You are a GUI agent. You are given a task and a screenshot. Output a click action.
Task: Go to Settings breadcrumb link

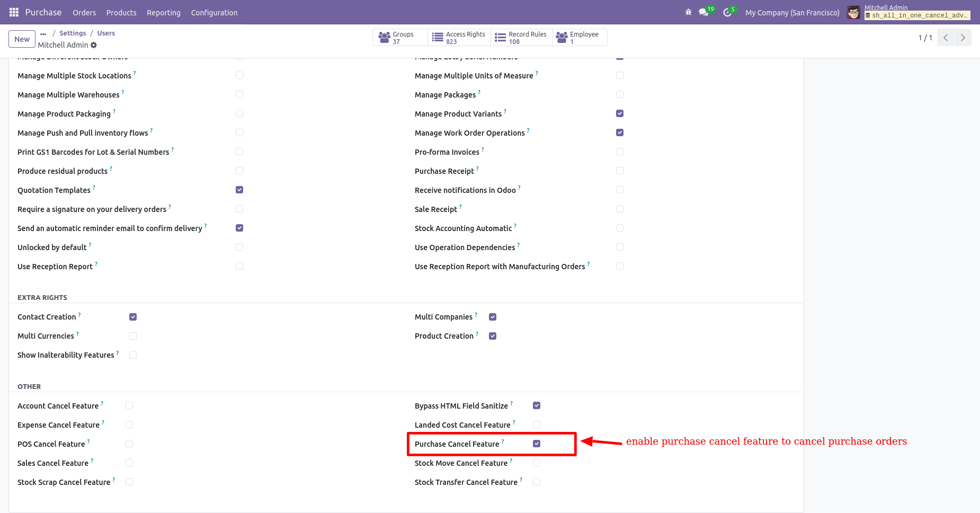pos(73,33)
